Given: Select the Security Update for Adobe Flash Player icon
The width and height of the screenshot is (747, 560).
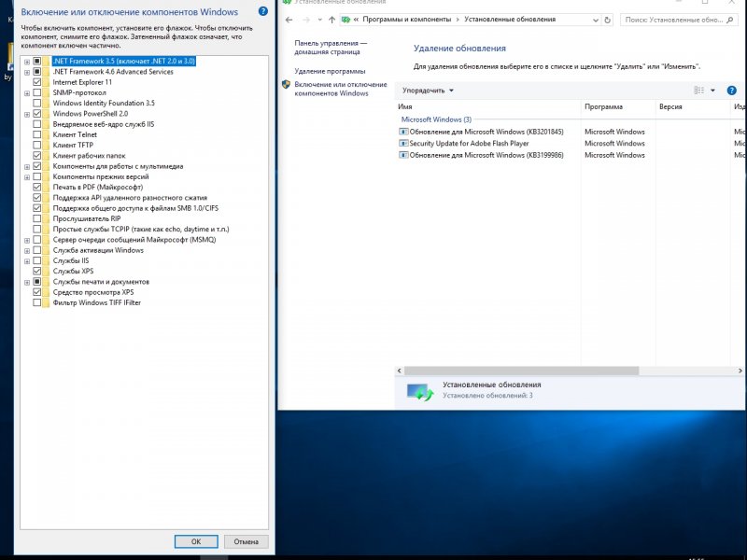Looking at the screenshot, I should tap(403, 144).
